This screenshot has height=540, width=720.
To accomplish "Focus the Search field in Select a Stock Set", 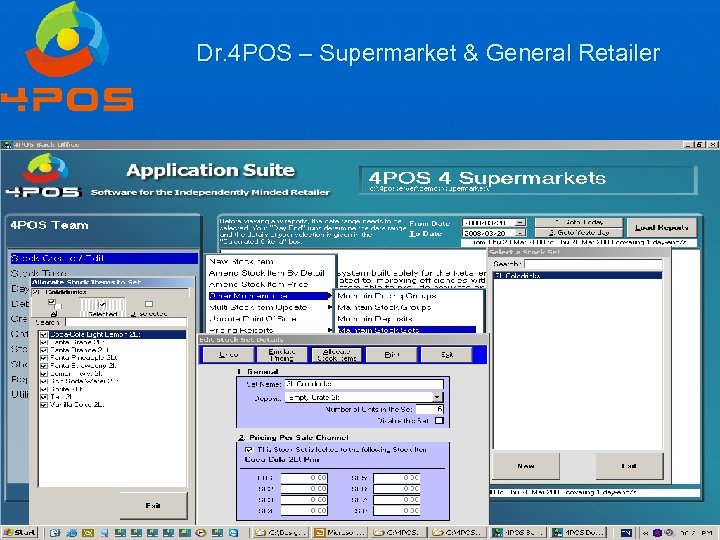I will [593, 264].
